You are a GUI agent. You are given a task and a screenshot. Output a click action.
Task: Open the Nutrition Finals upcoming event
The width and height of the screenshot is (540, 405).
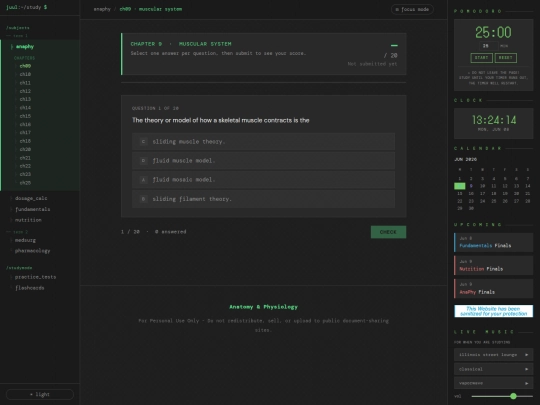[494, 266]
